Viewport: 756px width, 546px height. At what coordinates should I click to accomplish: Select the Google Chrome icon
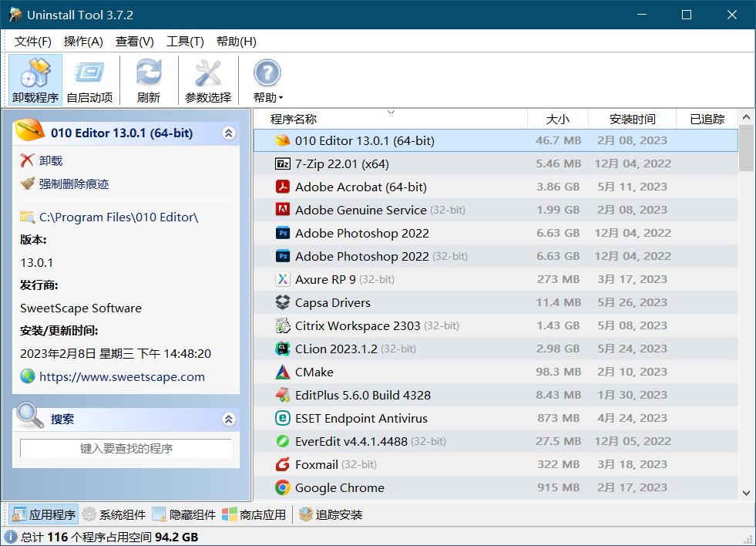point(283,487)
